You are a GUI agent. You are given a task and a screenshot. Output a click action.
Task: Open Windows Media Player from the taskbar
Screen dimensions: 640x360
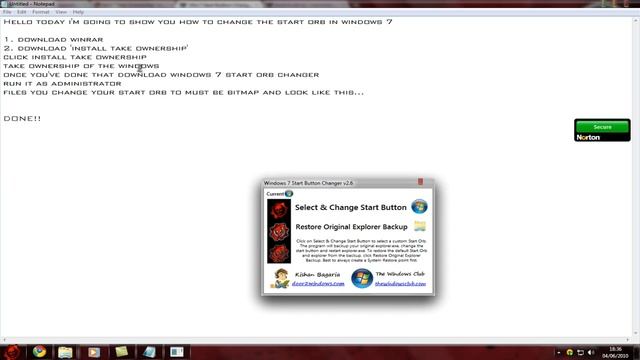point(93,351)
